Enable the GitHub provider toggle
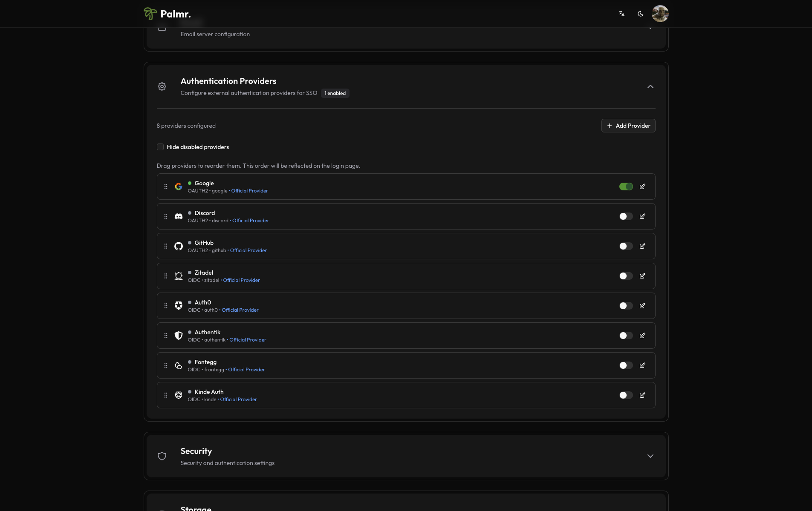 click(x=626, y=246)
